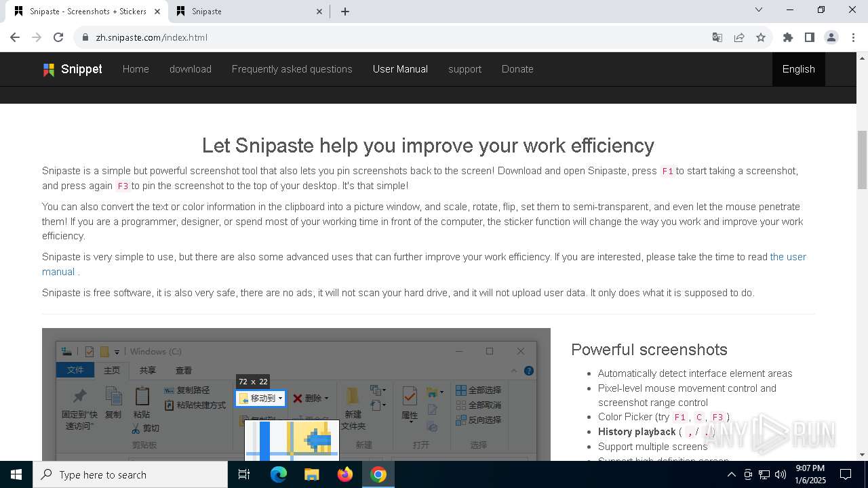Click Support multiple screens list item
Image resolution: width=868 pixels, height=488 pixels.
(652, 447)
